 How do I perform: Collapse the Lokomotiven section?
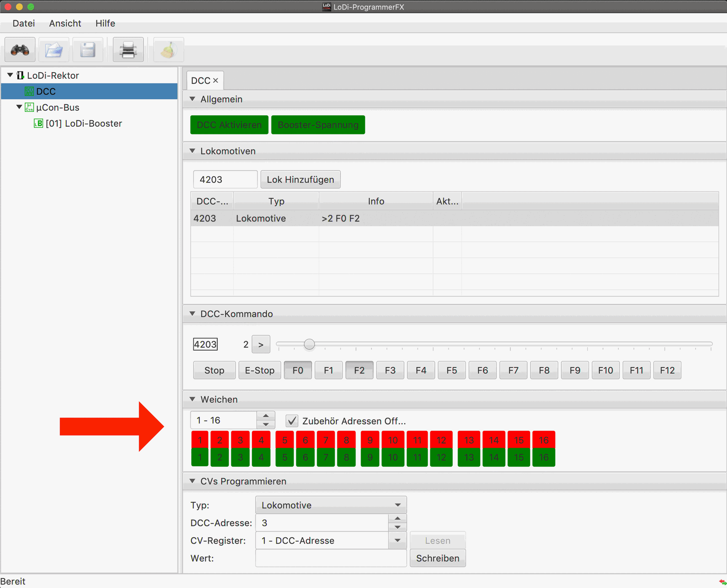(192, 151)
